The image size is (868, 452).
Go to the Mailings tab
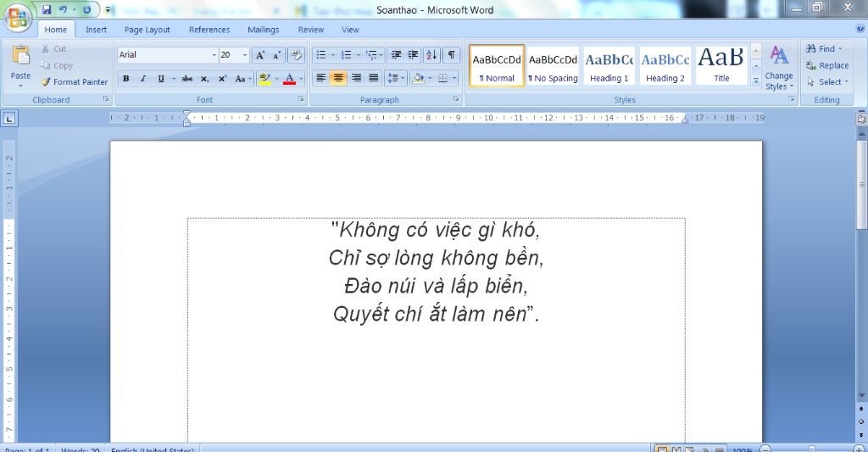pos(263,30)
